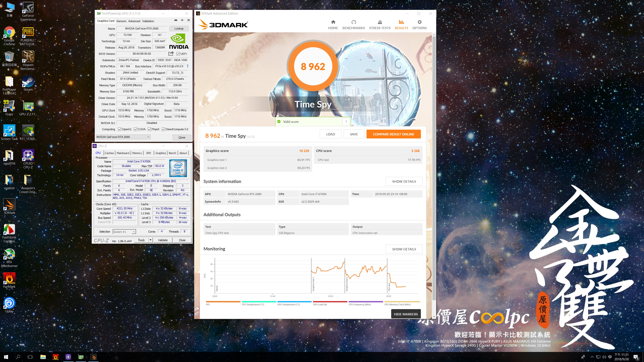Click 3DMark LOAD button
The image size is (644, 362).
[x=331, y=134]
